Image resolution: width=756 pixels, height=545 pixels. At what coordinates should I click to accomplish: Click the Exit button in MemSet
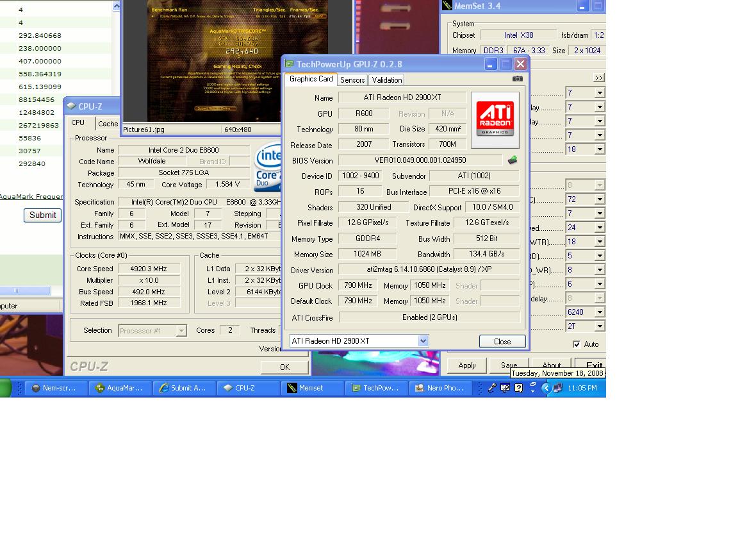tap(591, 365)
